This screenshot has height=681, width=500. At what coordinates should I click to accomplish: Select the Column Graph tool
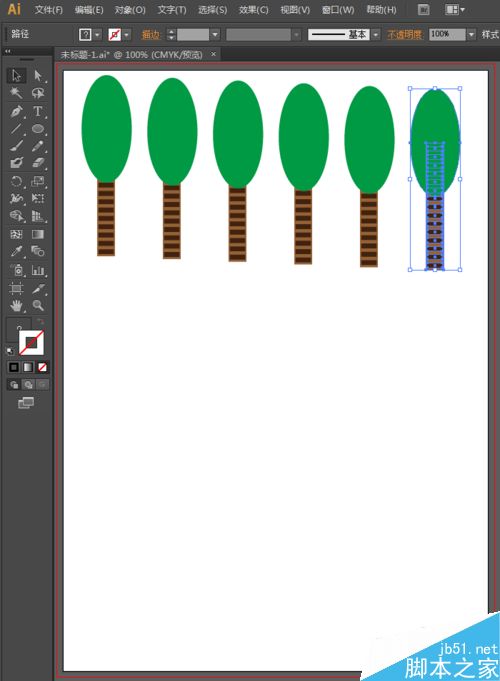click(x=38, y=271)
